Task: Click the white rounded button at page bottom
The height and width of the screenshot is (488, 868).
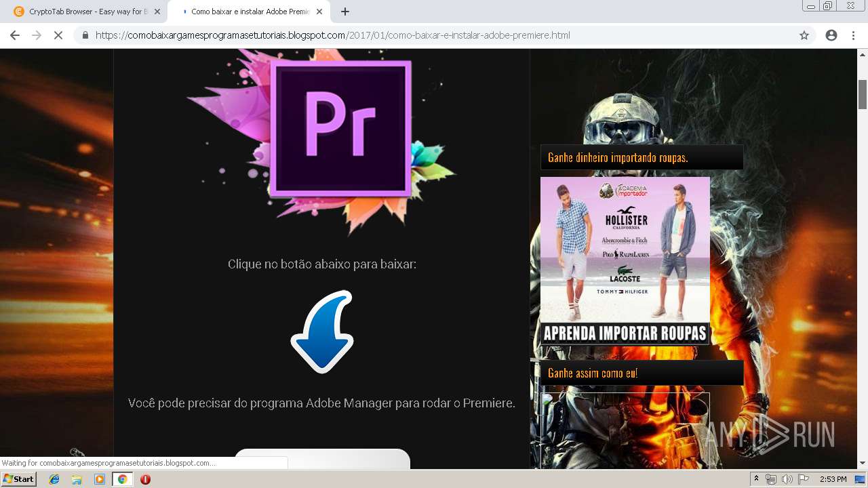Action: click(322, 459)
